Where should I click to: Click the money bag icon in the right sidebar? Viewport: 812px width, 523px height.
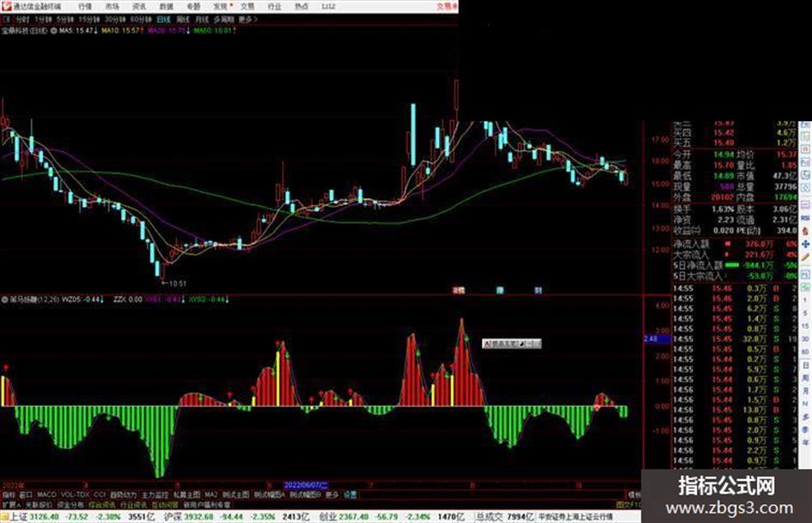(805, 230)
